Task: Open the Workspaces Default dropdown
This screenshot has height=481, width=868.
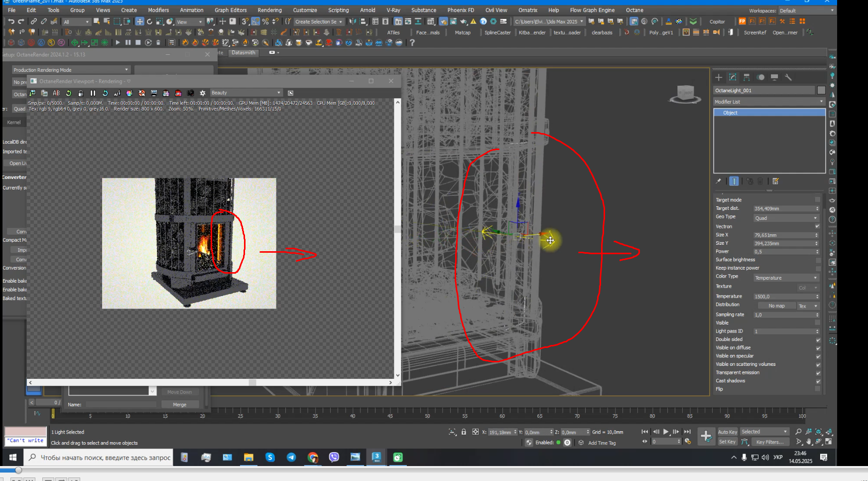Action: pyautogui.click(x=806, y=10)
